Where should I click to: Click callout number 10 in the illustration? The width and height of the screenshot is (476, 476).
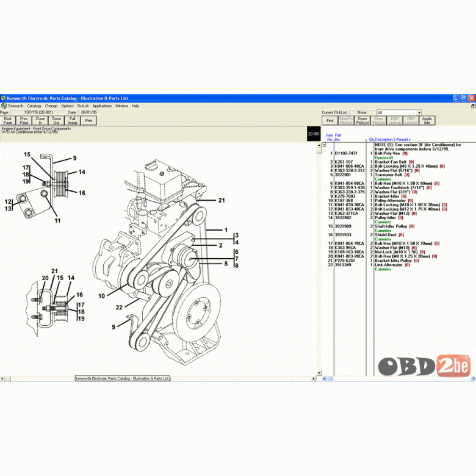click(102, 296)
